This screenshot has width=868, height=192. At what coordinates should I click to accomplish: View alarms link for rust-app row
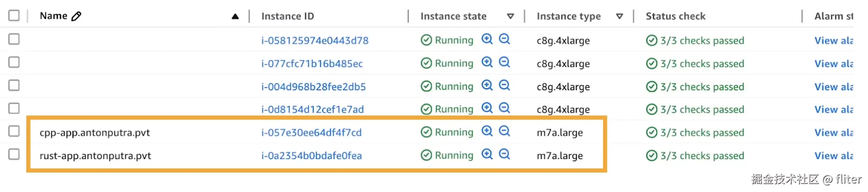(x=833, y=156)
